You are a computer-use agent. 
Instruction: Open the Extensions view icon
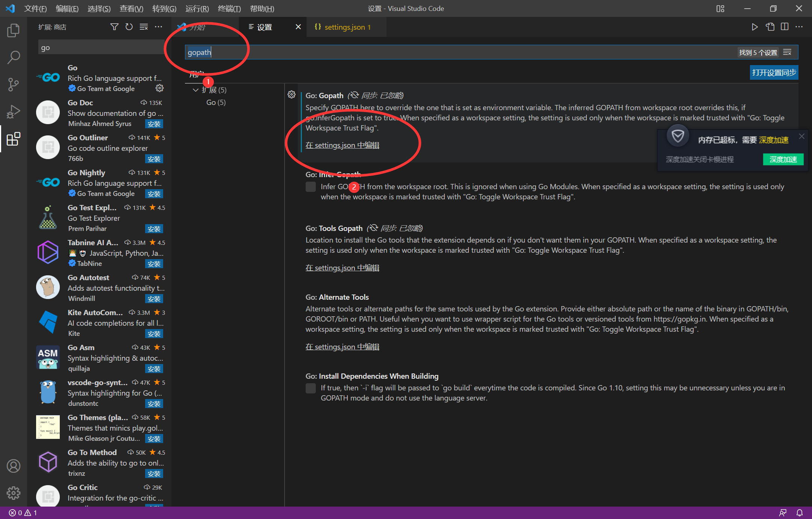point(14,139)
